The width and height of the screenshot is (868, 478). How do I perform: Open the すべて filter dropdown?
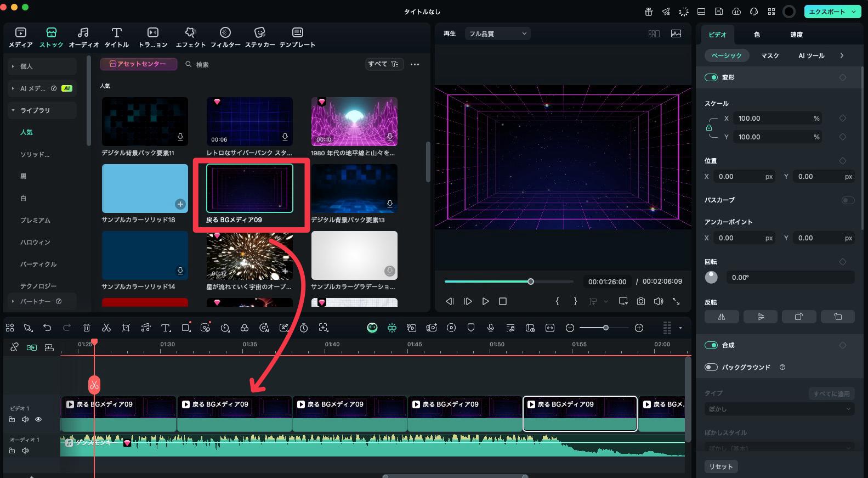384,64
